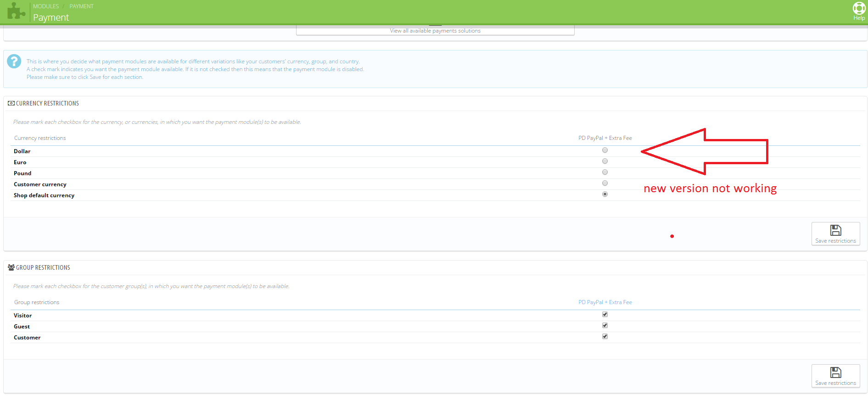Click the Euro row label
Image resolution: width=868 pixels, height=400 pixels.
(20, 162)
